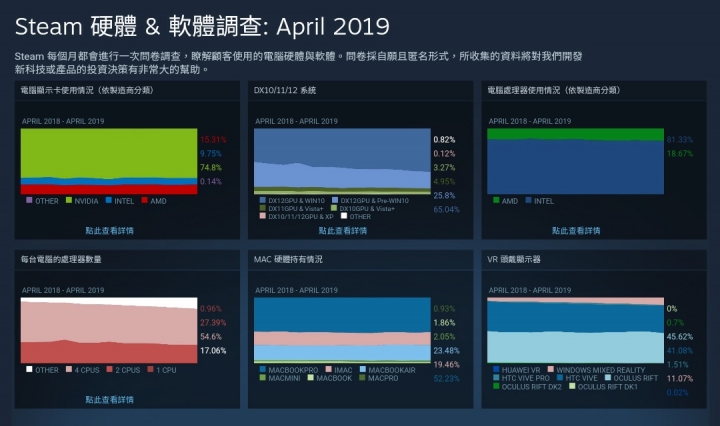
Task: Select 2 CPUS legend entry
Action: [x=123, y=370]
